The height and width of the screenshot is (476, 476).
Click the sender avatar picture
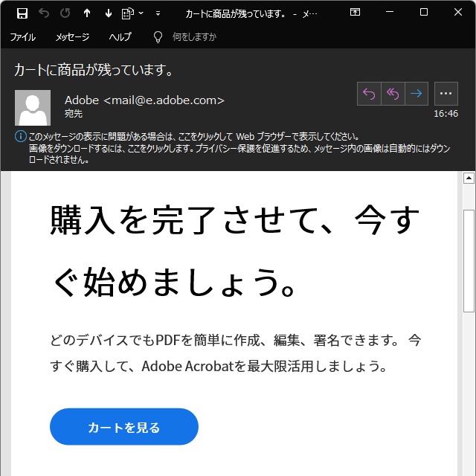coord(33,108)
